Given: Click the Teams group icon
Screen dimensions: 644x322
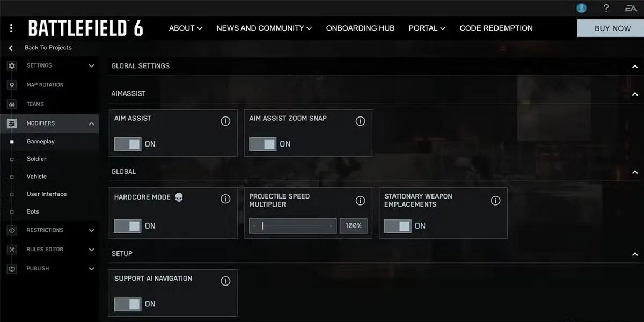Looking at the screenshot, I should coord(12,104).
